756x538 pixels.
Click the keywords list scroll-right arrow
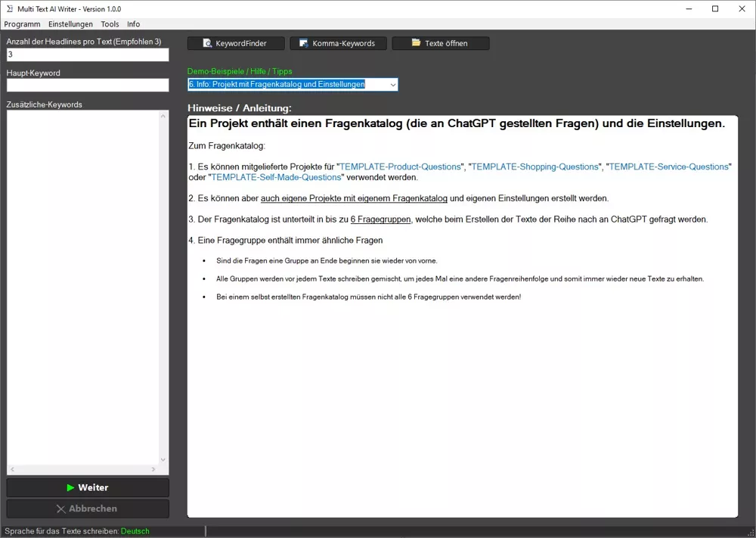tap(153, 469)
